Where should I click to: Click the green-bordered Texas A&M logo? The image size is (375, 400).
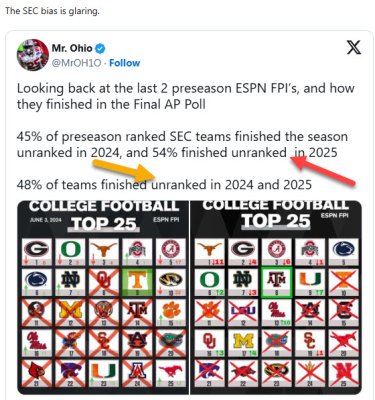pyautogui.click(x=277, y=282)
